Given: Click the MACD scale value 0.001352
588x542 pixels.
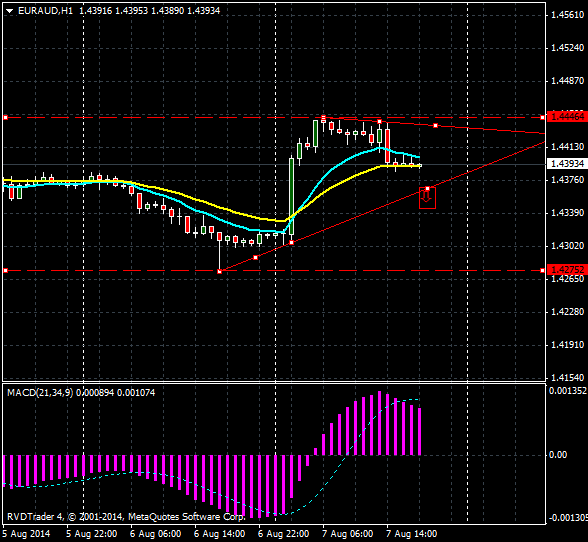Looking at the screenshot, I should 568,391.
